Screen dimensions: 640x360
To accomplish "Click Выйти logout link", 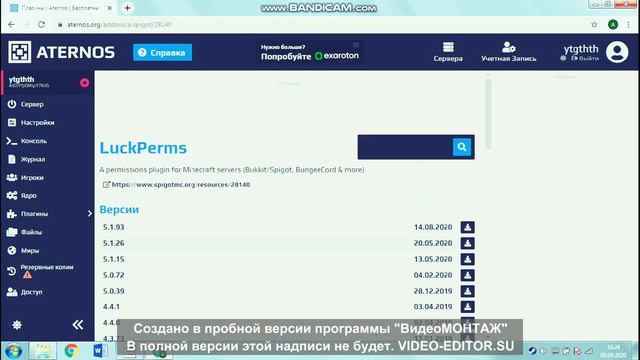I will coord(585,58).
